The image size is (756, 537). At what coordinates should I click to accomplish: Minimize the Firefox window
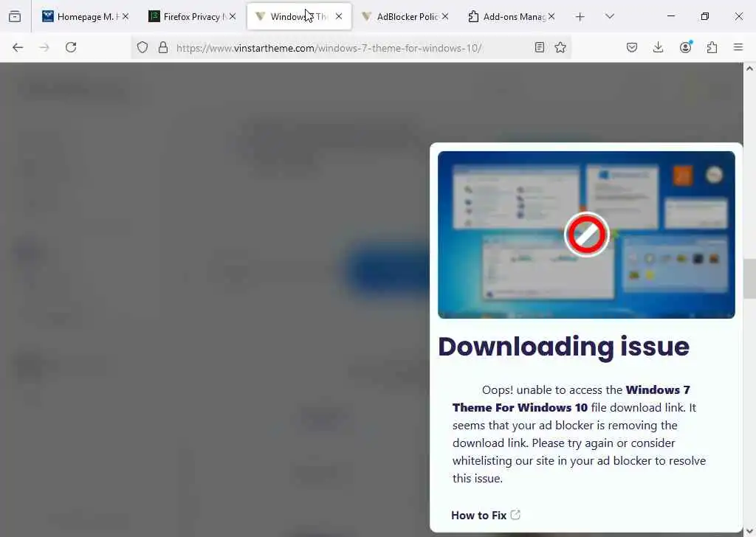click(670, 16)
